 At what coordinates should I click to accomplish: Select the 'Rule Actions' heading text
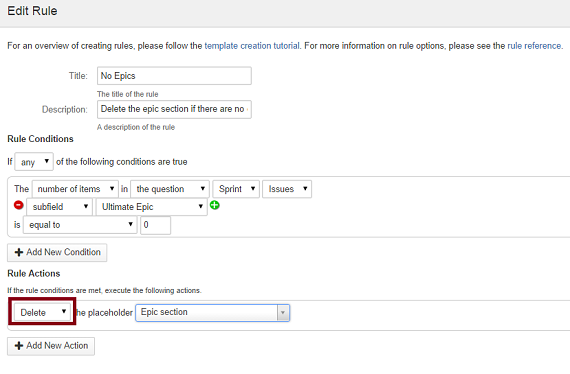[x=34, y=273]
